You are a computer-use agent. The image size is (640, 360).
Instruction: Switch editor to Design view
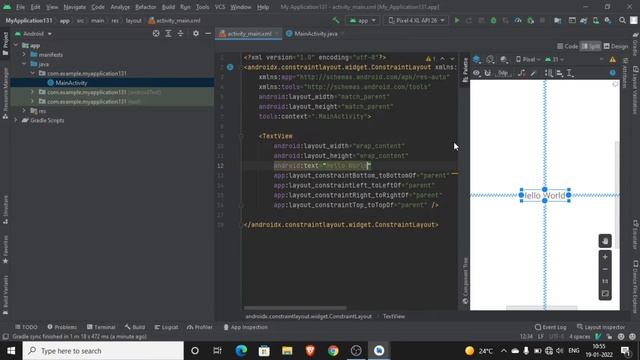[616, 46]
